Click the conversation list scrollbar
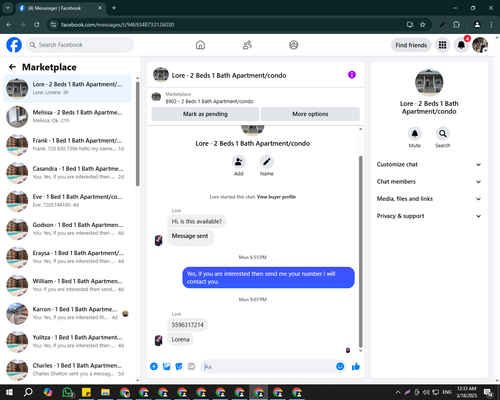500x400 pixels. pyautogui.click(x=138, y=133)
